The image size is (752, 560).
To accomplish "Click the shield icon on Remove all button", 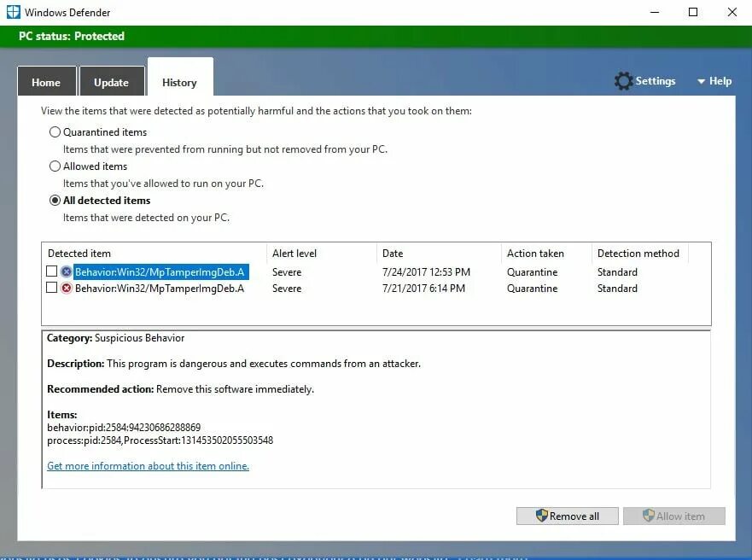I will 541,516.
